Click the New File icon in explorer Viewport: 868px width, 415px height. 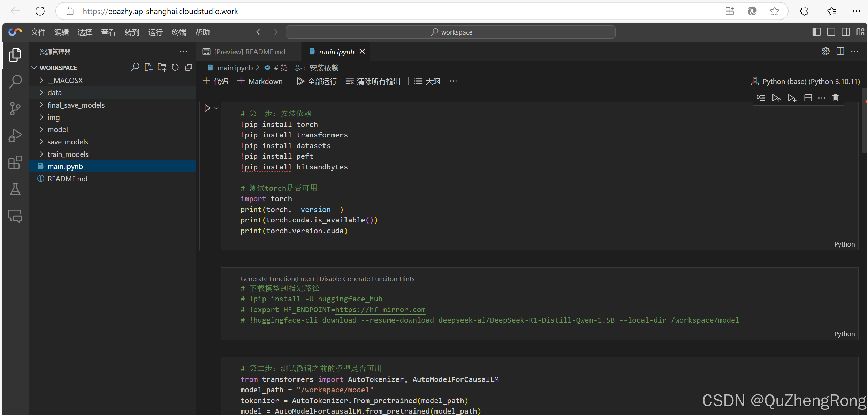coord(149,68)
